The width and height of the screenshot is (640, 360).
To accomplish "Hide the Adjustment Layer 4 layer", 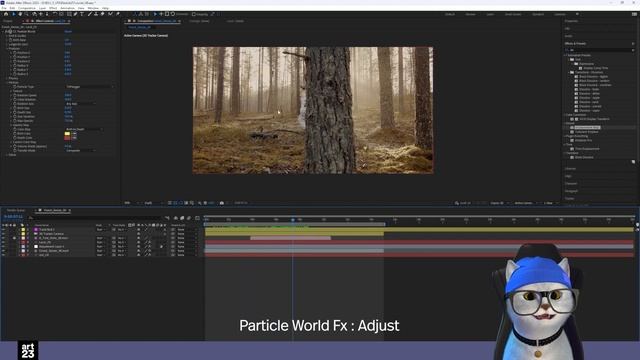I will (x=3, y=247).
